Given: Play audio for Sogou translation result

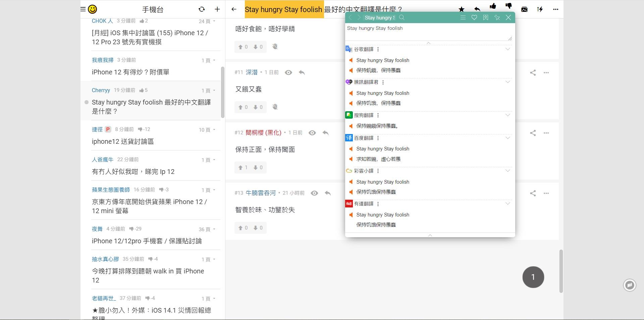Looking at the screenshot, I should pyautogui.click(x=351, y=126).
